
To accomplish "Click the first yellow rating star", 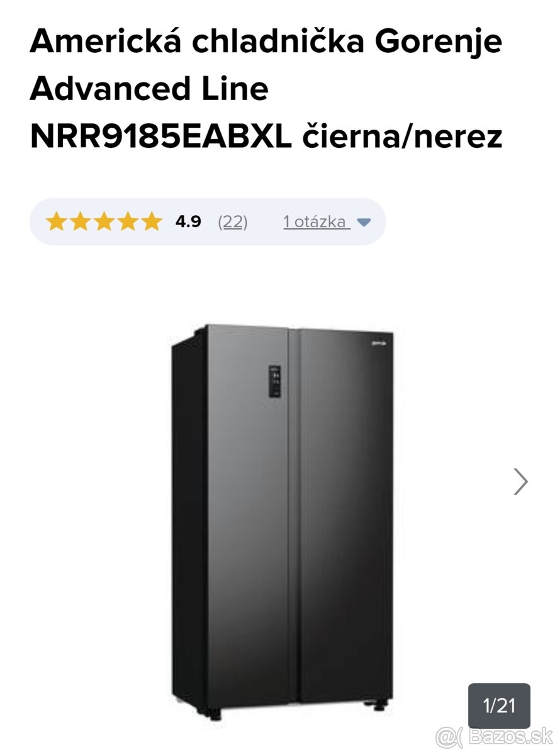I will click(56, 221).
